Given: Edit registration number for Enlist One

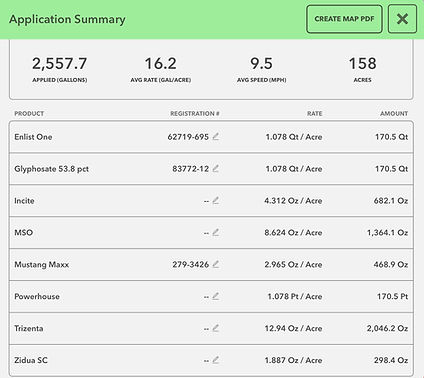Looking at the screenshot, I should (x=216, y=136).
